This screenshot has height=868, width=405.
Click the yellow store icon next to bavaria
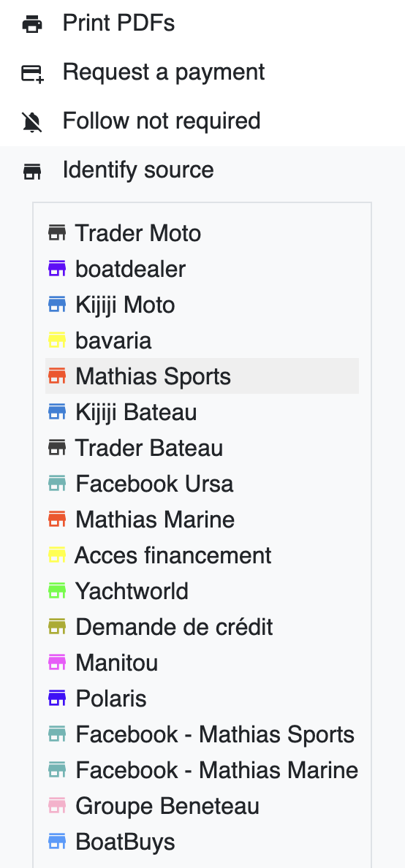[57, 340]
